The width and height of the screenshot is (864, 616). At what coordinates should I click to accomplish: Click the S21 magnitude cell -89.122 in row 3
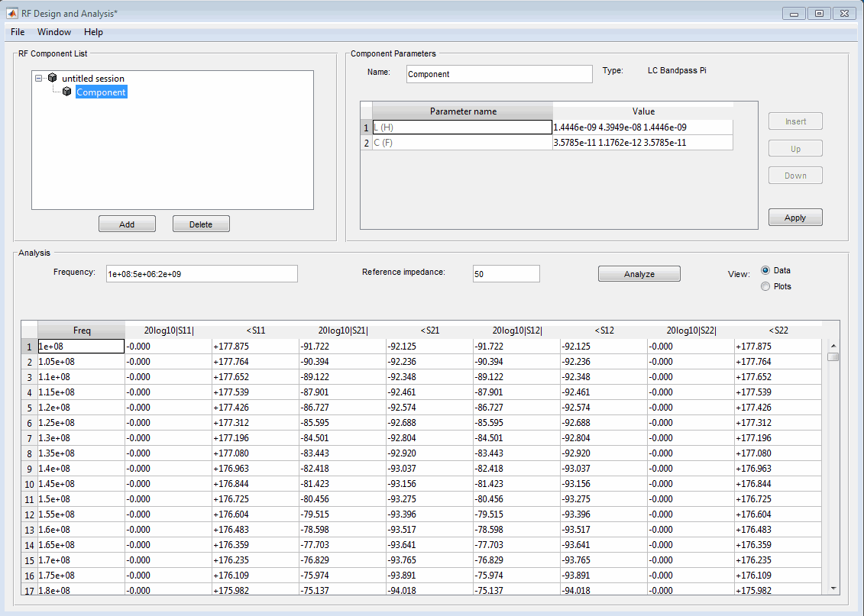(343, 377)
